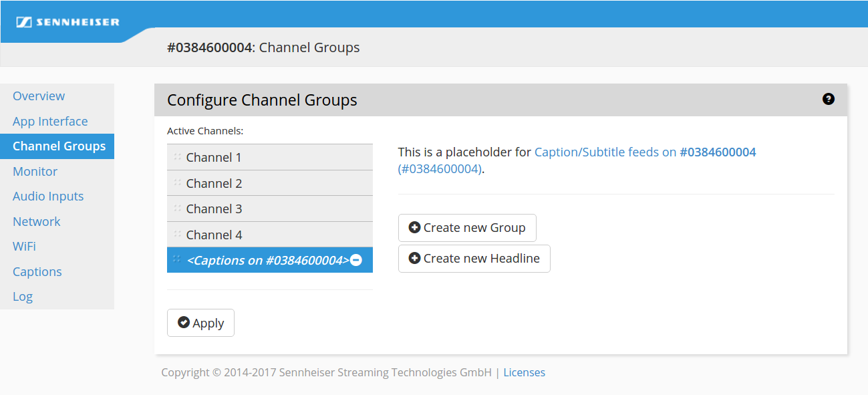Image resolution: width=868 pixels, height=395 pixels.
Task: Click the drag handle beside Channel 2
Action: [177, 182]
